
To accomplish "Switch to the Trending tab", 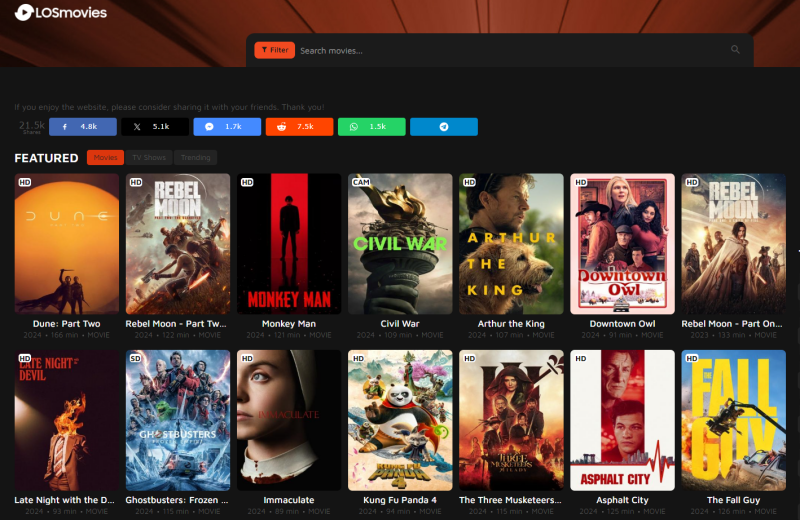I will [x=195, y=158].
